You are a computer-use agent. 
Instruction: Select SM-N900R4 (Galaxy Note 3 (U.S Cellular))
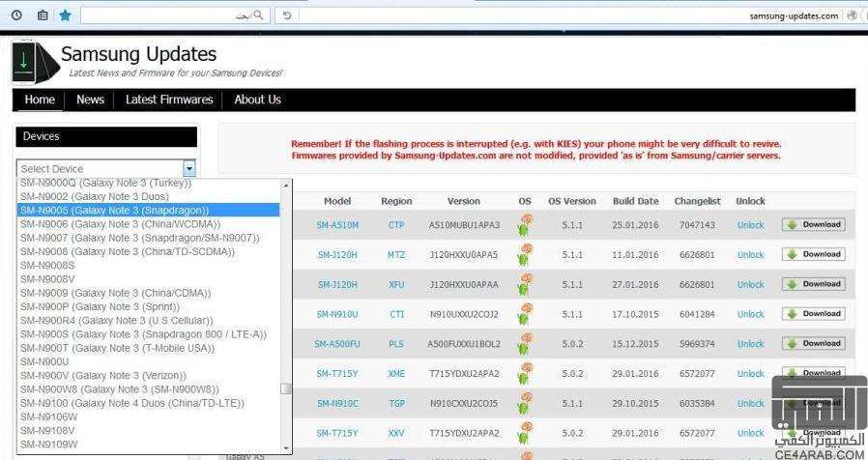coord(148,321)
